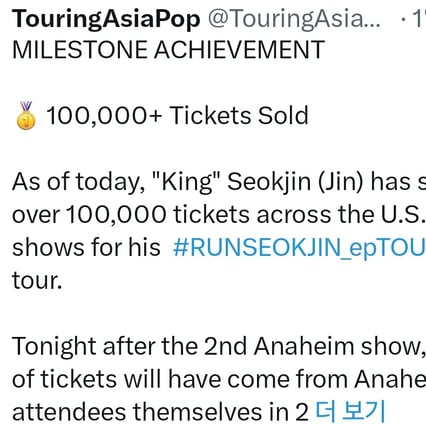The image size is (426, 426).
Task: Expand the tweet with 더 보기
Action: click(x=350, y=412)
